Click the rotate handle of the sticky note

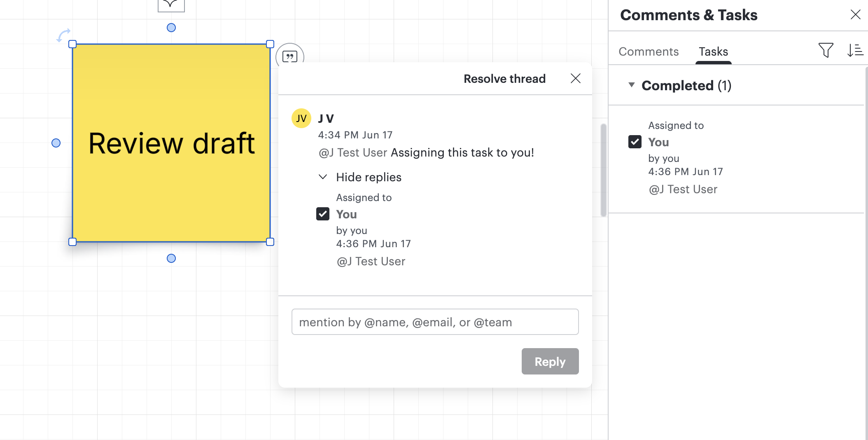click(63, 35)
